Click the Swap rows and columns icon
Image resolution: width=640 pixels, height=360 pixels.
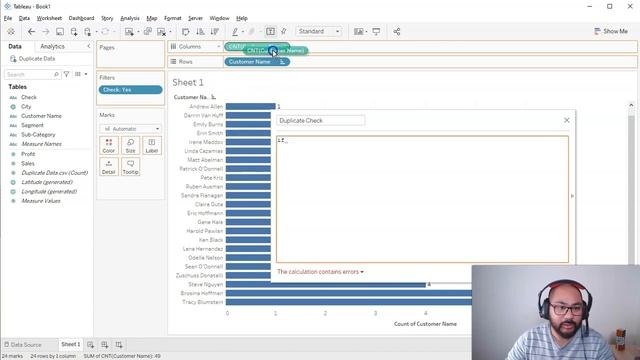[x=186, y=31]
